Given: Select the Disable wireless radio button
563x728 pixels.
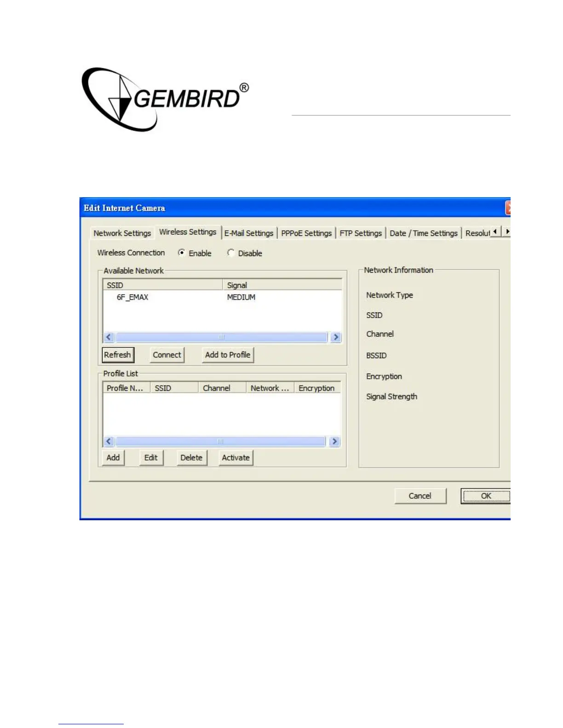Looking at the screenshot, I should tap(231, 253).
